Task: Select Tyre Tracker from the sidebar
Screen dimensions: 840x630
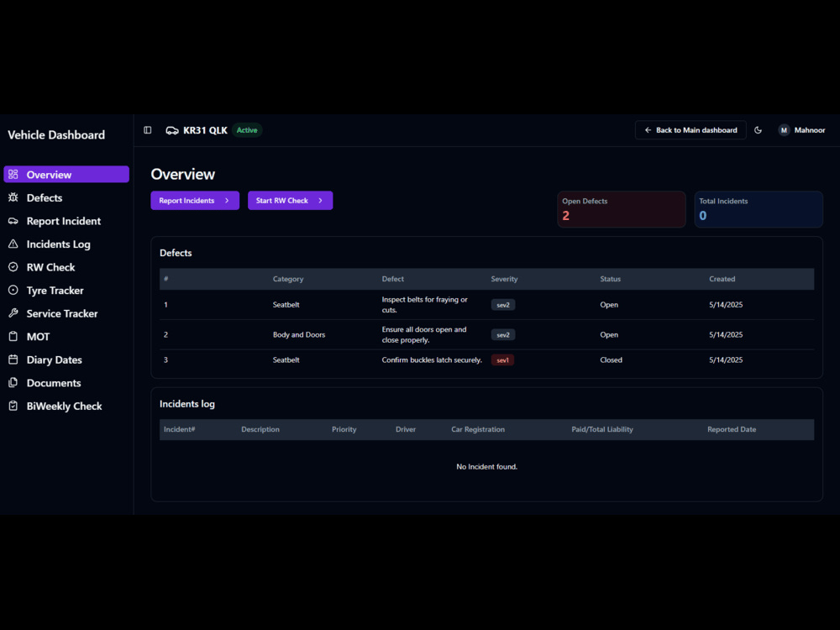Action: point(66,290)
